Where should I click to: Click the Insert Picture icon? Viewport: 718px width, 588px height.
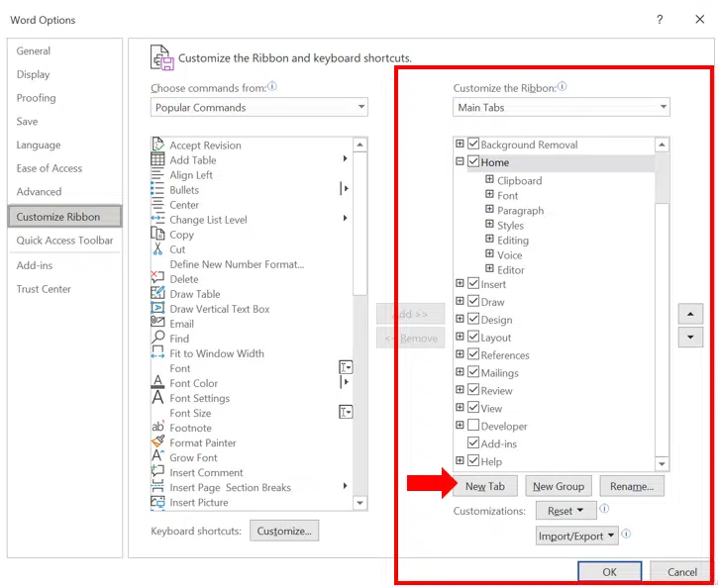click(157, 502)
